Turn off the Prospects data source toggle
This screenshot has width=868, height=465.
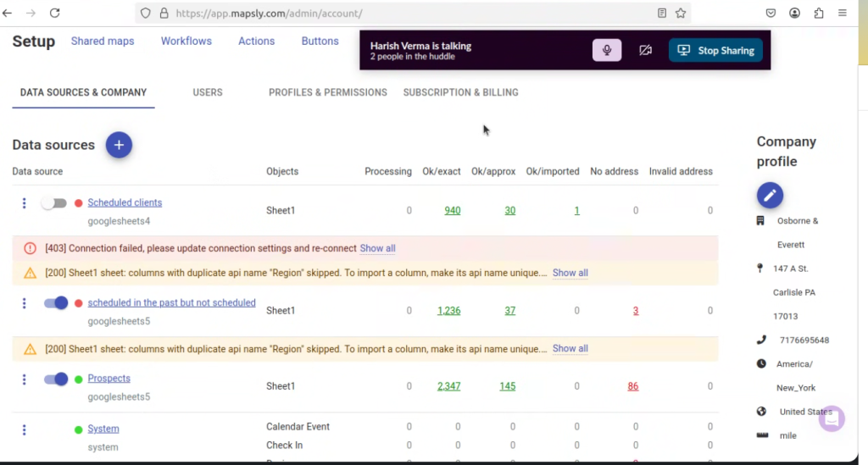56,379
